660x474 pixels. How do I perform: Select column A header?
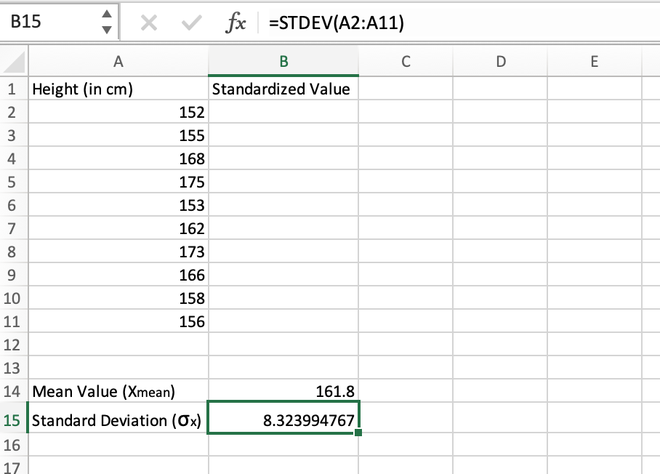point(118,61)
